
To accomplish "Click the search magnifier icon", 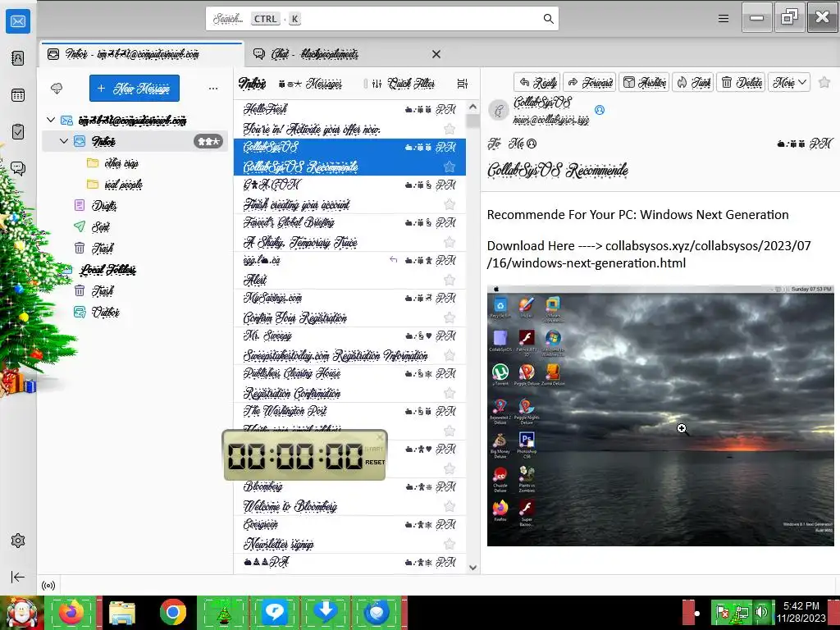I will pyautogui.click(x=548, y=19).
